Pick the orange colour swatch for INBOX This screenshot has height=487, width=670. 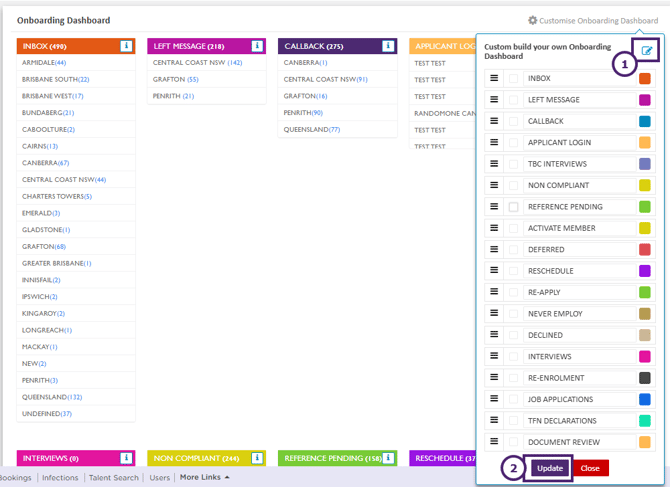(x=645, y=78)
